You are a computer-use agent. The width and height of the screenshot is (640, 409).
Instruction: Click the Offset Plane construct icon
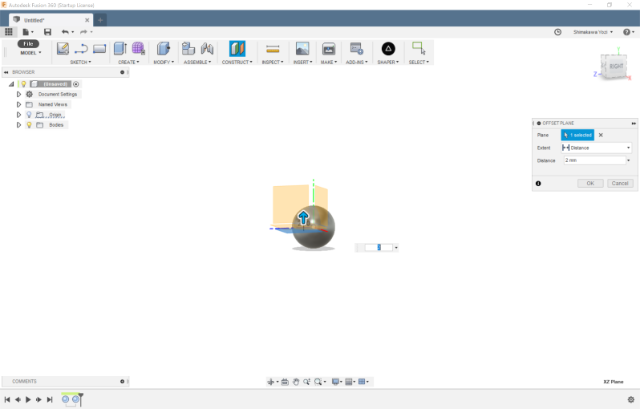pos(237,49)
